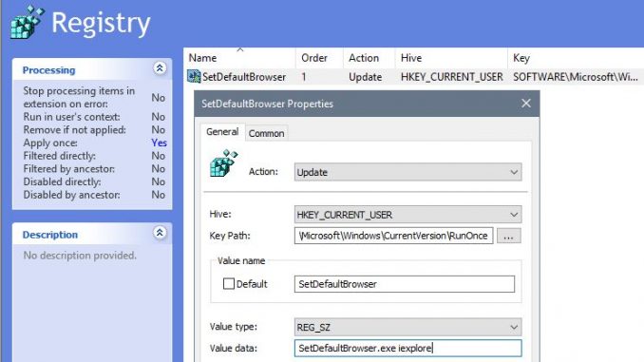Collapse the Processing panel chevron
644x362 pixels.
pyautogui.click(x=160, y=67)
